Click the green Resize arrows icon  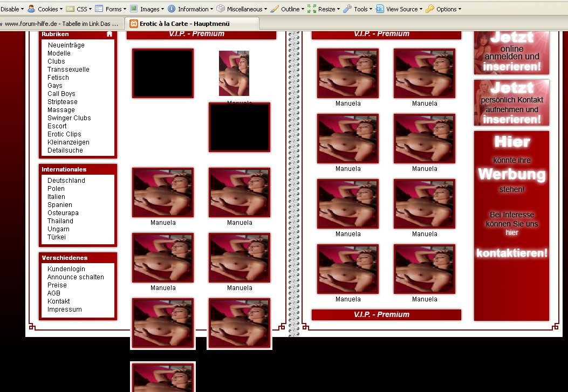312,9
